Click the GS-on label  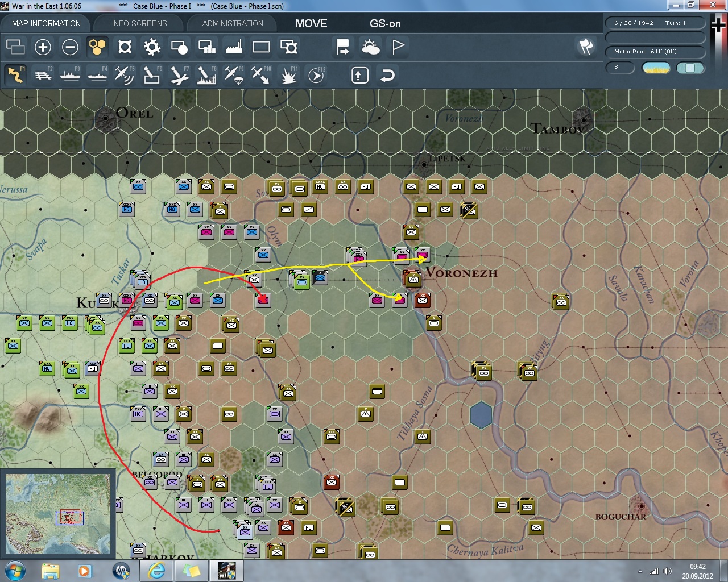385,23
